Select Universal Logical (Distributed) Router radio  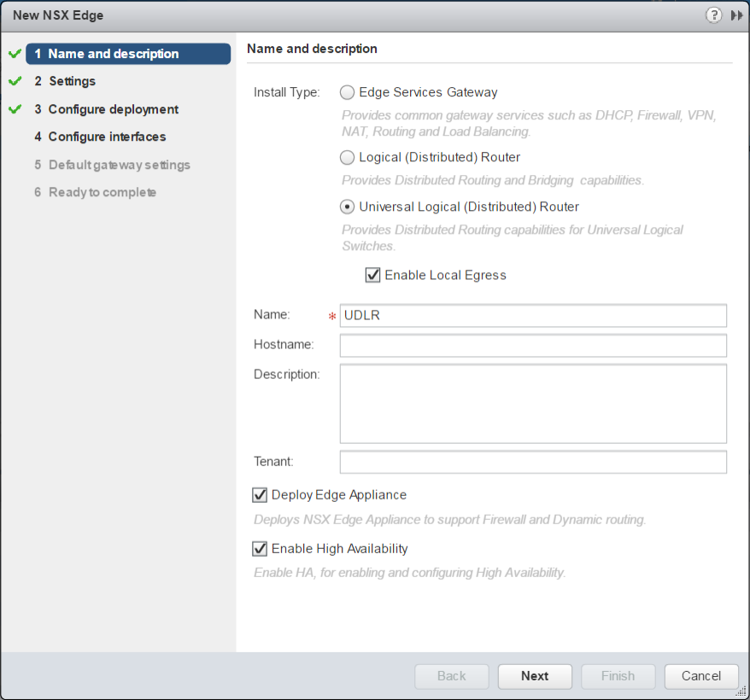348,207
